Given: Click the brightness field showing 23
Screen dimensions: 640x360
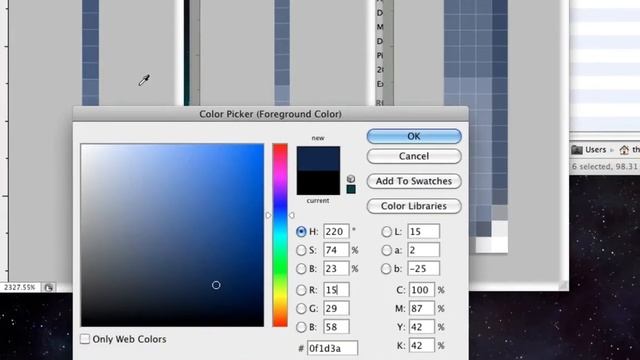Looking at the screenshot, I should (336, 268).
